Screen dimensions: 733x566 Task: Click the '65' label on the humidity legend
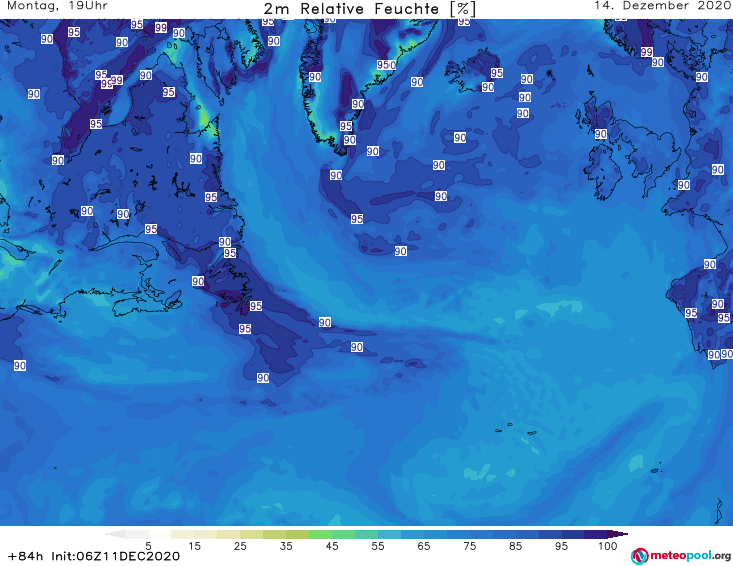(x=424, y=546)
